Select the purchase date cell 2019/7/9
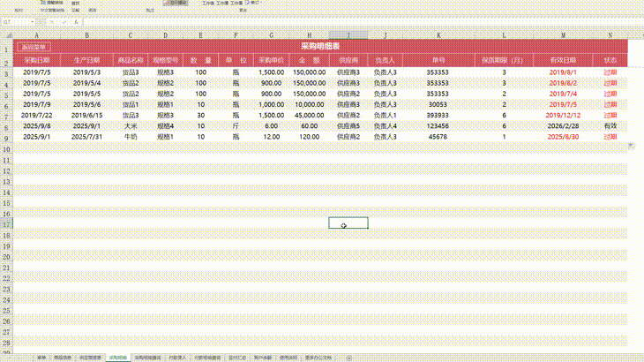This screenshot has width=644, height=362. 36,105
